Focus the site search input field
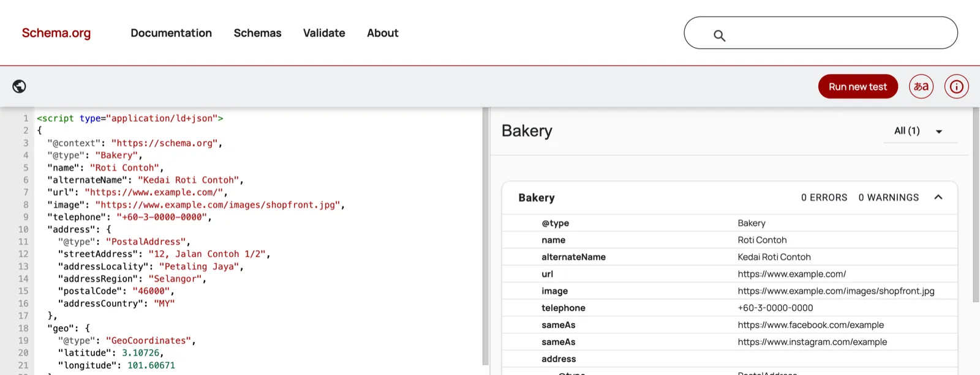This screenshot has width=980, height=375. pos(821,33)
